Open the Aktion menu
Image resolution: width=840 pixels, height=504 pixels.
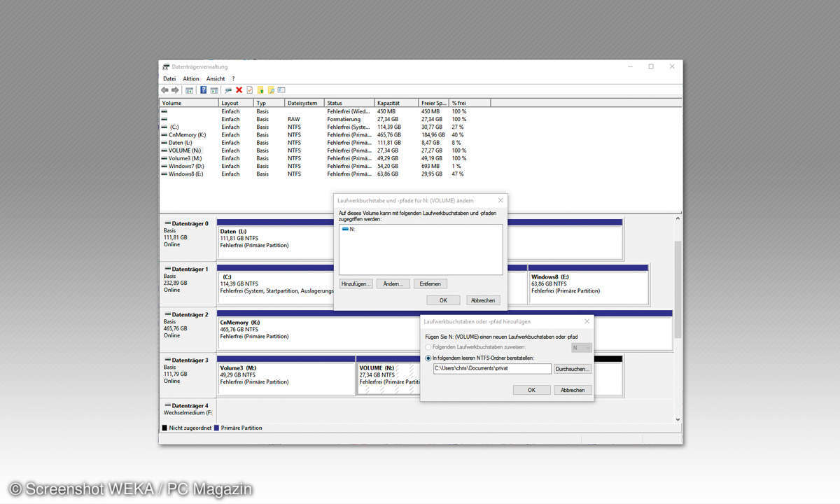(x=191, y=78)
